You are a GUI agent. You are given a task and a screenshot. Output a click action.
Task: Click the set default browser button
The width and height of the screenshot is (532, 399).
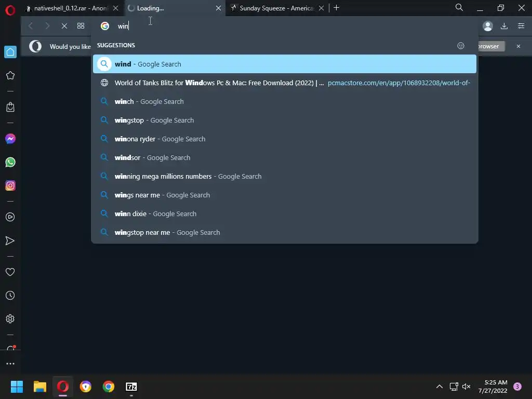491,46
